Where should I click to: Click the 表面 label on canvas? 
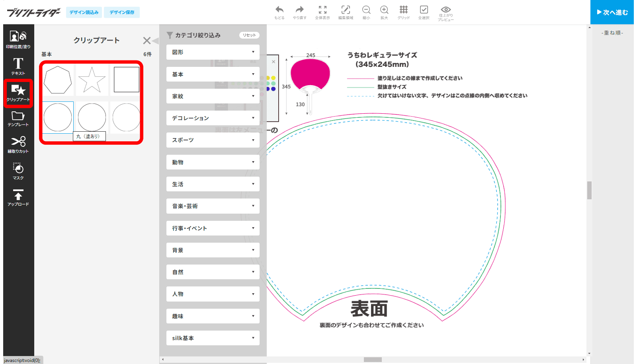click(369, 309)
